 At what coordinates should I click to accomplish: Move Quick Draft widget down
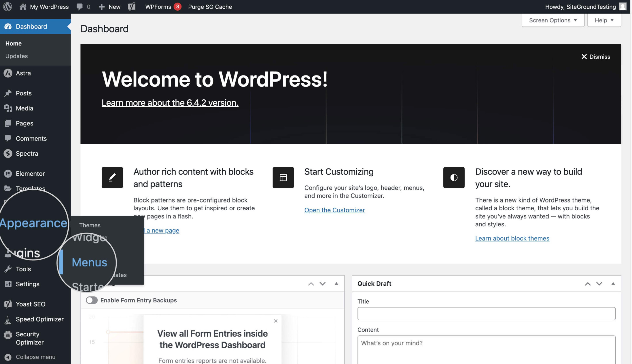(599, 284)
